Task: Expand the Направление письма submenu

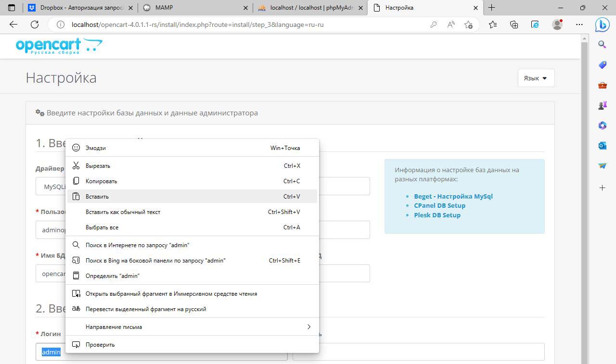Action: pyautogui.click(x=192, y=327)
